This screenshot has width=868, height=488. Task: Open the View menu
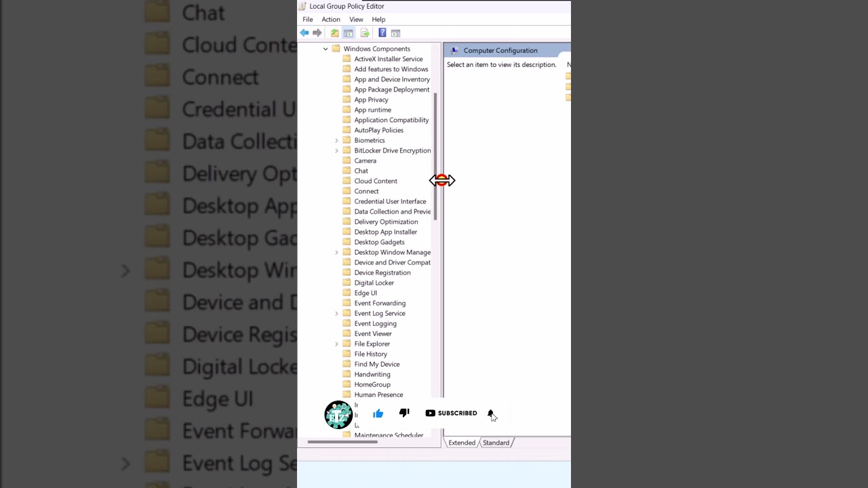[x=356, y=20]
